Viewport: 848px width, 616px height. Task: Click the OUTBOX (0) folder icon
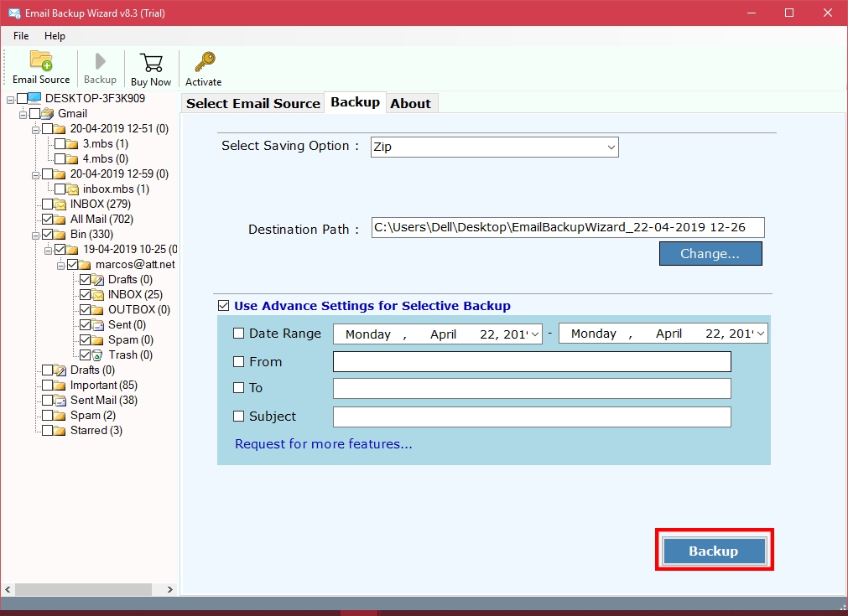pyautogui.click(x=98, y=309)
